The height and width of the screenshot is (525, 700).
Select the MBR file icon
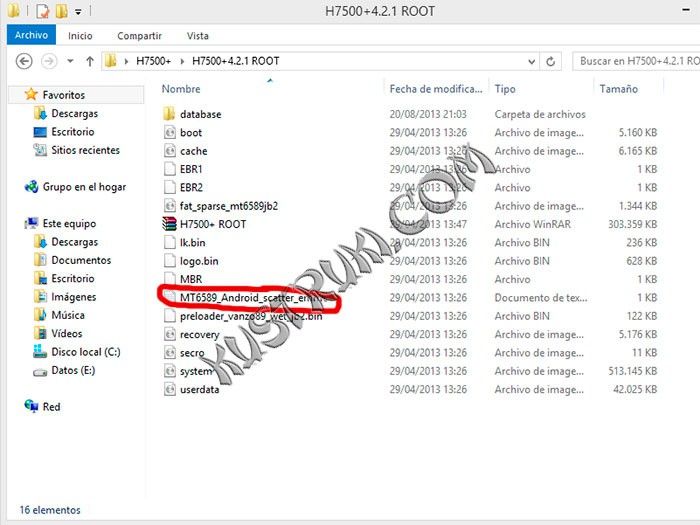[x=170, y=279]
